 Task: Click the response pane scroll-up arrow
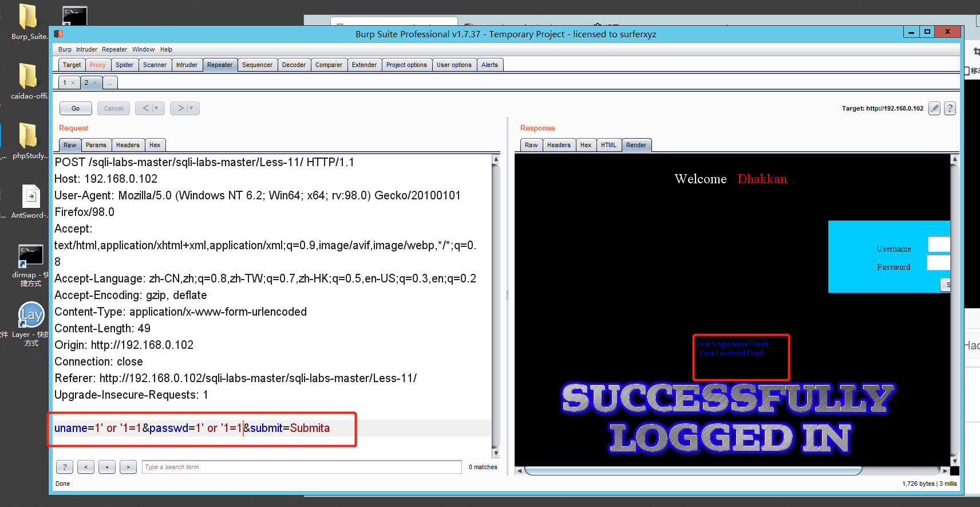[x=954, y=159]
